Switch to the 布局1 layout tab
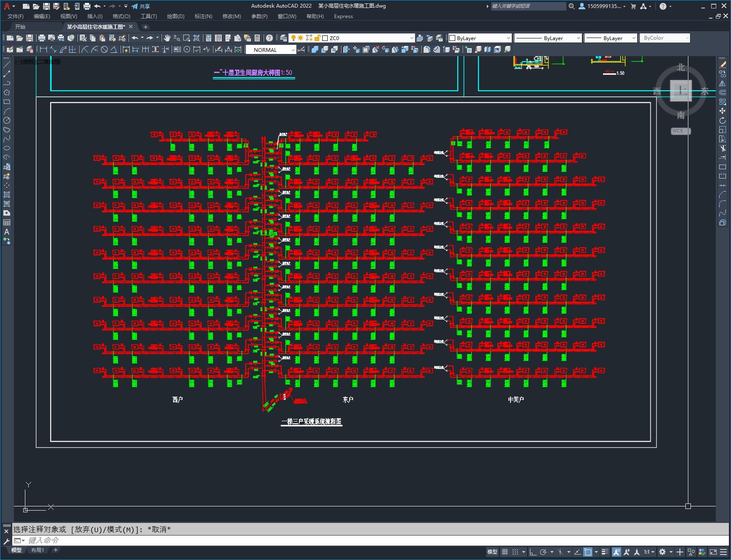The image size is (731, 560). coord(37,550)
